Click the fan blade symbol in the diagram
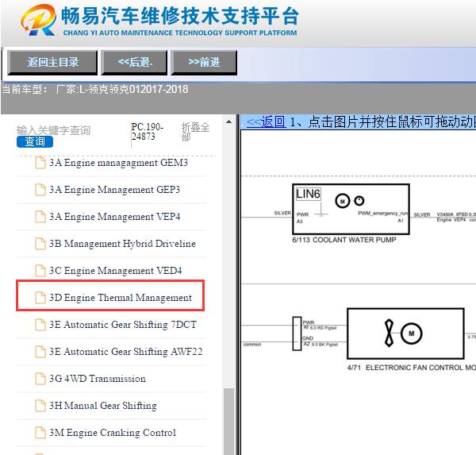The width and height of the screenshot is (476, 455). 389,334
